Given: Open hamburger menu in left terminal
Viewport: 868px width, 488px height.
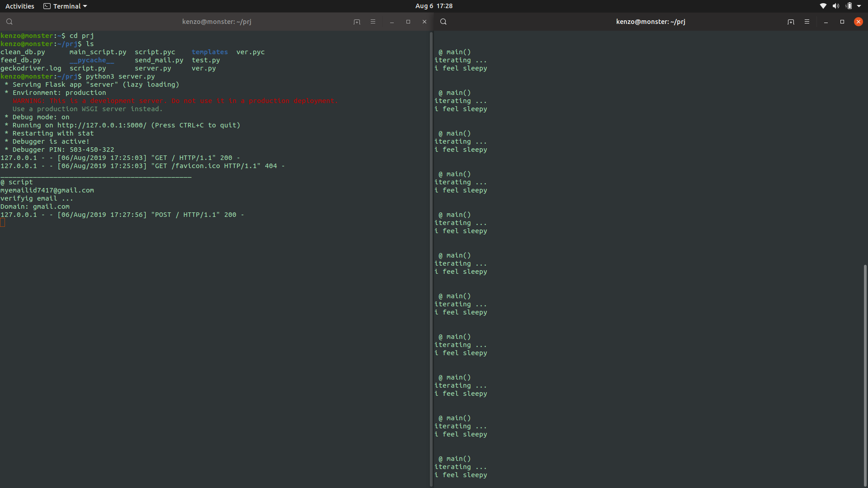Looking at the screenshot, I should click(373, 22).
